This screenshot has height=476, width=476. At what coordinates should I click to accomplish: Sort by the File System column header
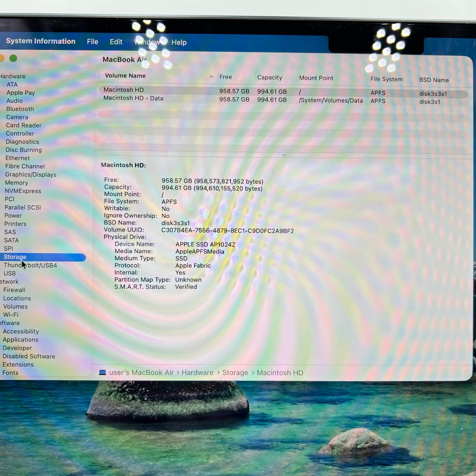pyautogui.click(x=386, y=79)
